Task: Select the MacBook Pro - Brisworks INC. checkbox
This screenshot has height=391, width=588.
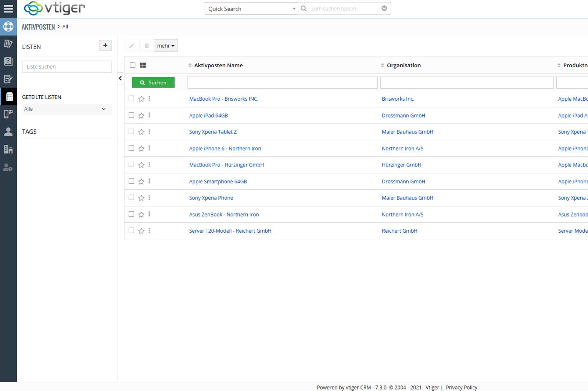Action: [x=131, y=98]
